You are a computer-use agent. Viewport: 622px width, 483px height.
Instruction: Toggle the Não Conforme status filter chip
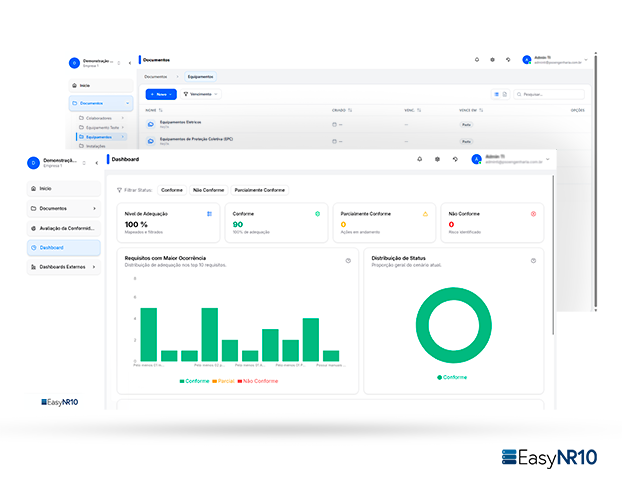pyautogui.click(x=208, y=189)
